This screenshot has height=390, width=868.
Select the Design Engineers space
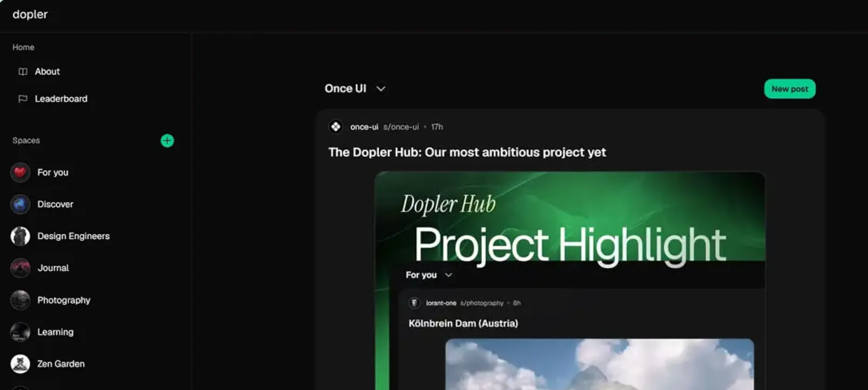coord(73,236)
